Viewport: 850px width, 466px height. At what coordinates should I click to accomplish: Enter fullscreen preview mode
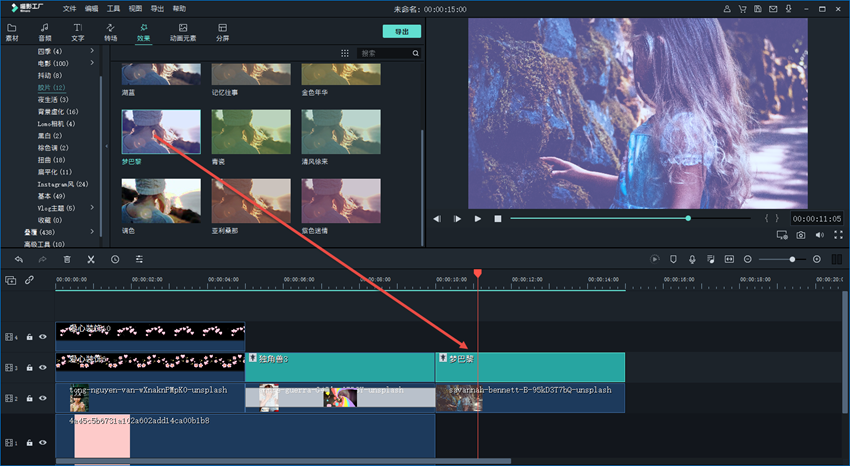coord(839,235)
